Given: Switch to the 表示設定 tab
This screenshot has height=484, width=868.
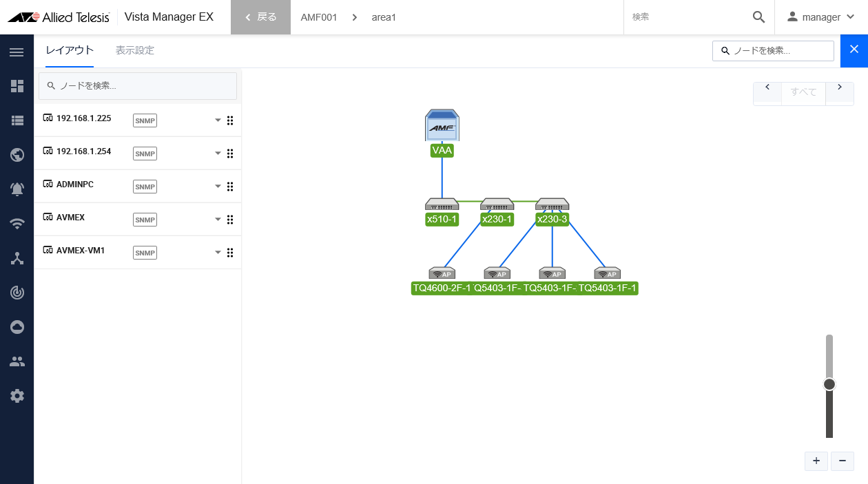Looking at the screenshot, I should (x=135, y=50).
